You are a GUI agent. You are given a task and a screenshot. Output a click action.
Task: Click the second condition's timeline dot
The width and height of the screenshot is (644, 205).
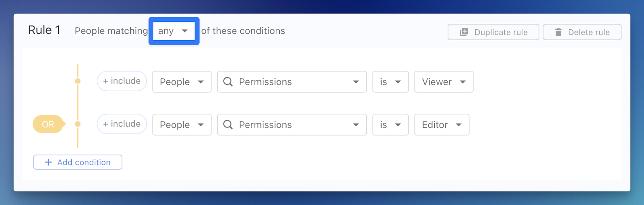tap(78, 124)
